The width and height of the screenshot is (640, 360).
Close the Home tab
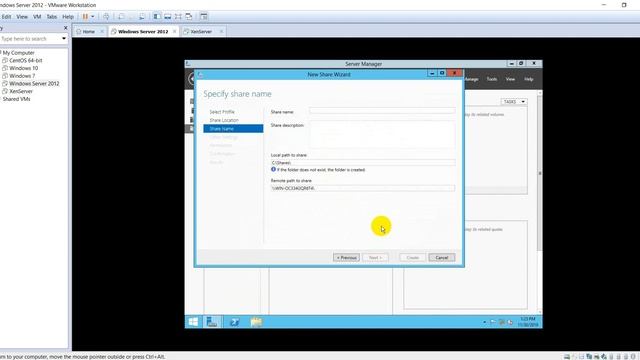point(102,31)
